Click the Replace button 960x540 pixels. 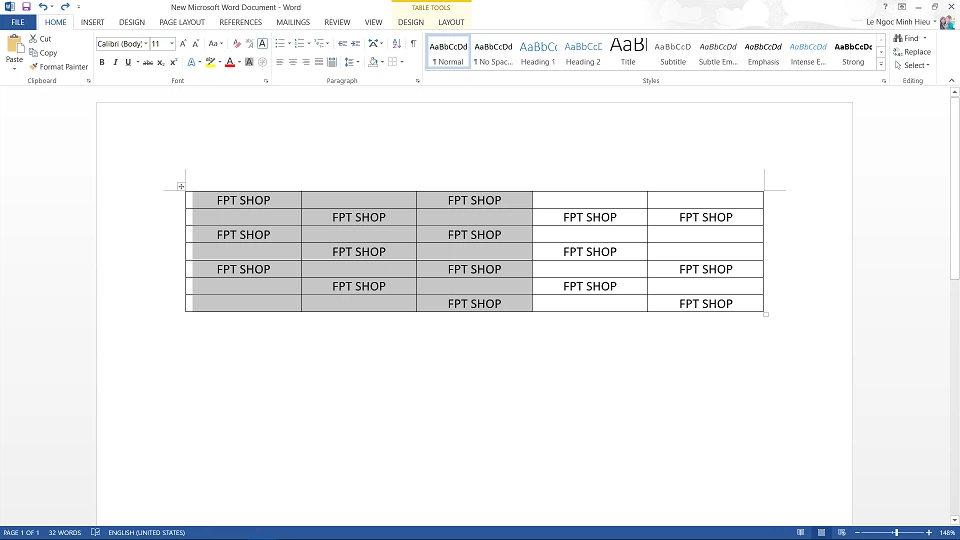pos(912,52)
